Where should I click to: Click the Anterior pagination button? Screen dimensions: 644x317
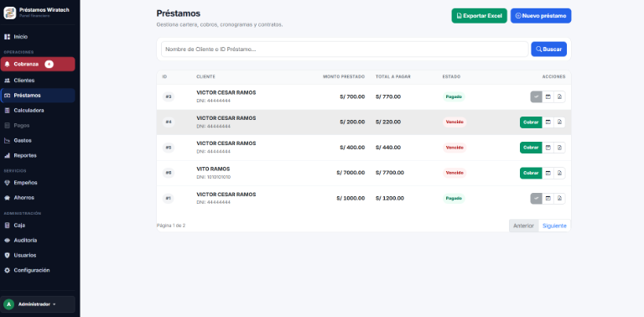(x=523, y=226)
